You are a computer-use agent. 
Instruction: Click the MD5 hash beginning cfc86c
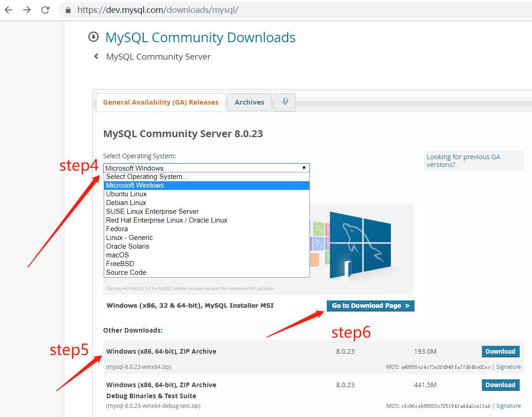coord(446,406)
